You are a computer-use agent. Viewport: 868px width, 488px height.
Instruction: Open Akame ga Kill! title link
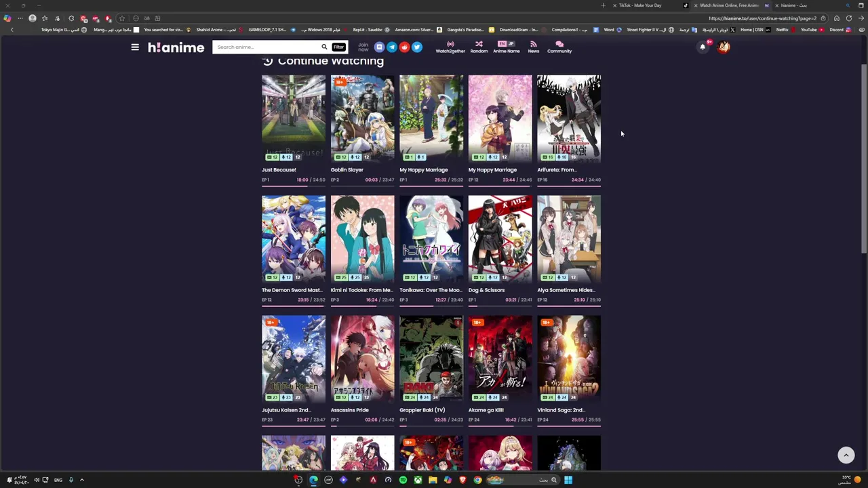[x=486, y=410]
